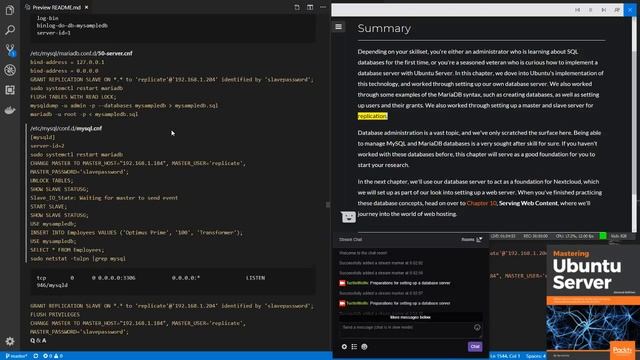
Task: Click the line 'UNLOCK TABLES;'
Action: point(52,180)
